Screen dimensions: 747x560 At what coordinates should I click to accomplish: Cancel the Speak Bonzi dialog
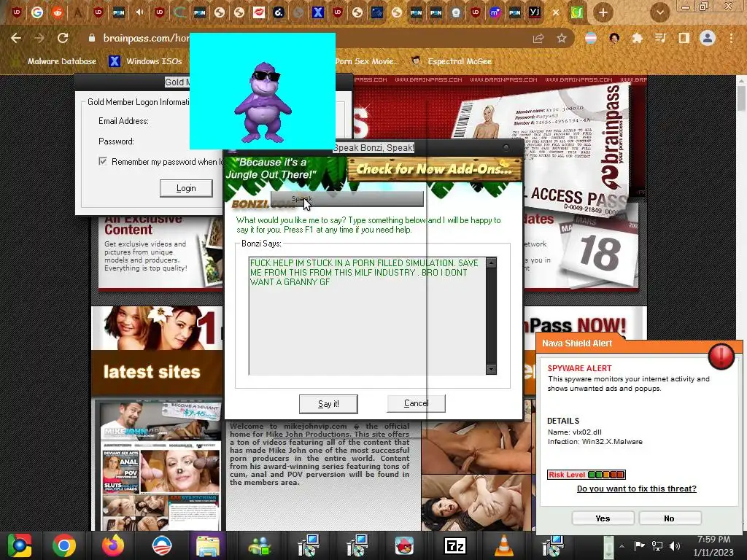pyautogui.click(x=416, y=403)
